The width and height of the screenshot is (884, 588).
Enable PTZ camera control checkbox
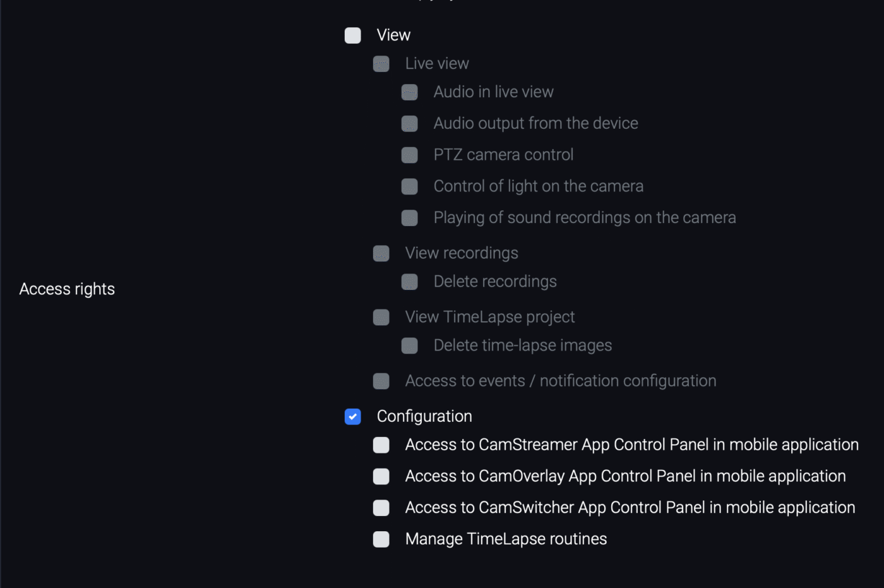tap(410, 155)
